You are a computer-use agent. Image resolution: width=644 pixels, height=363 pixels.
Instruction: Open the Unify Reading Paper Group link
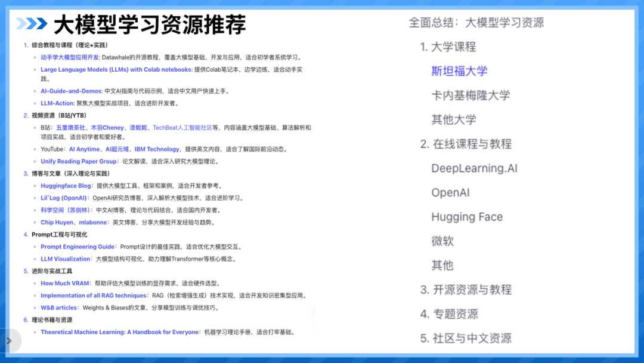tap(79, 161)
